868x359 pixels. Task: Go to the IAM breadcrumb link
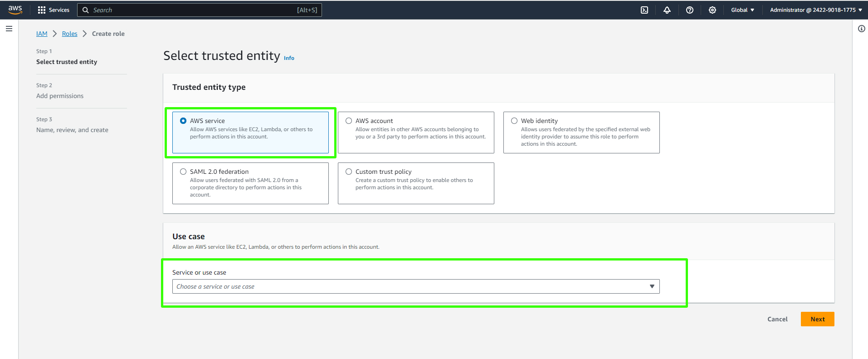(42, 34)
